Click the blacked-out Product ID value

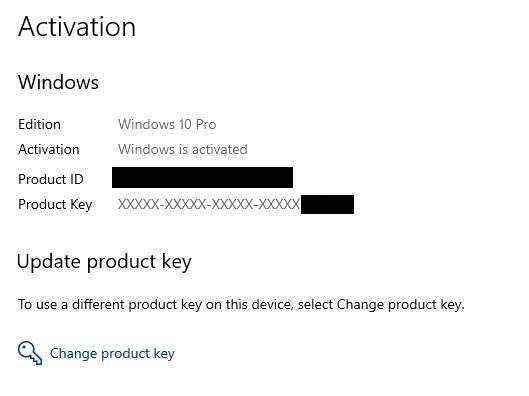202,177
